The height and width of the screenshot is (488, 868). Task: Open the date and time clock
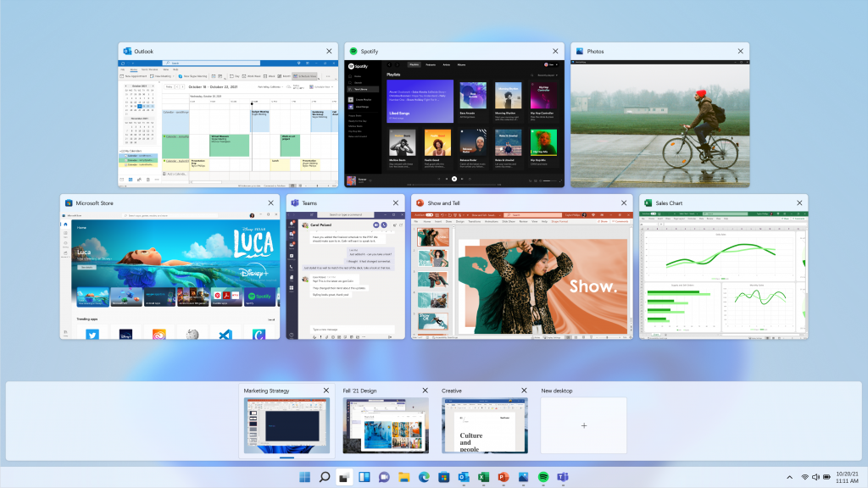pyautogui.click(x=847, y=477)
